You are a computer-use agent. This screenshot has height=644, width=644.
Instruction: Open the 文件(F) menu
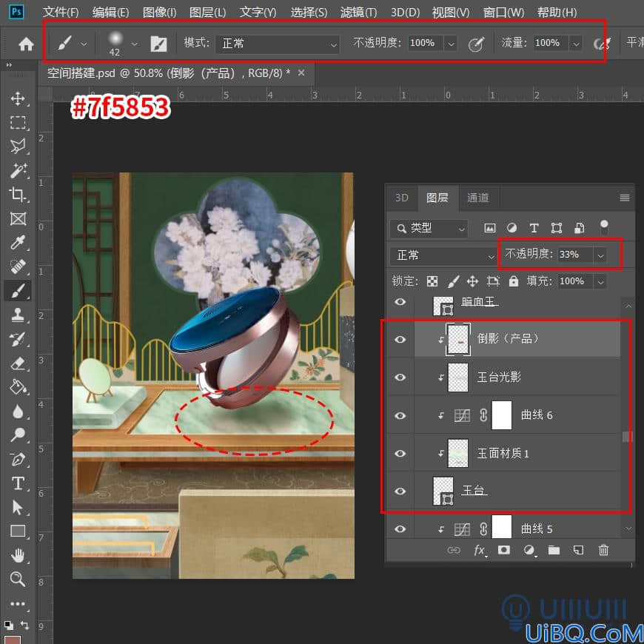(61, 12)
